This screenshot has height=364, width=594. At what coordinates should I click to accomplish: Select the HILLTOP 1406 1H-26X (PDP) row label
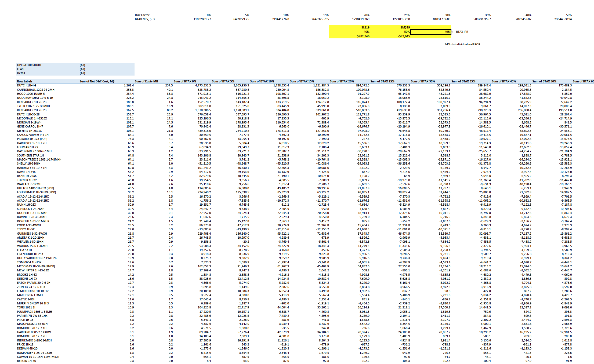point(35,188)
